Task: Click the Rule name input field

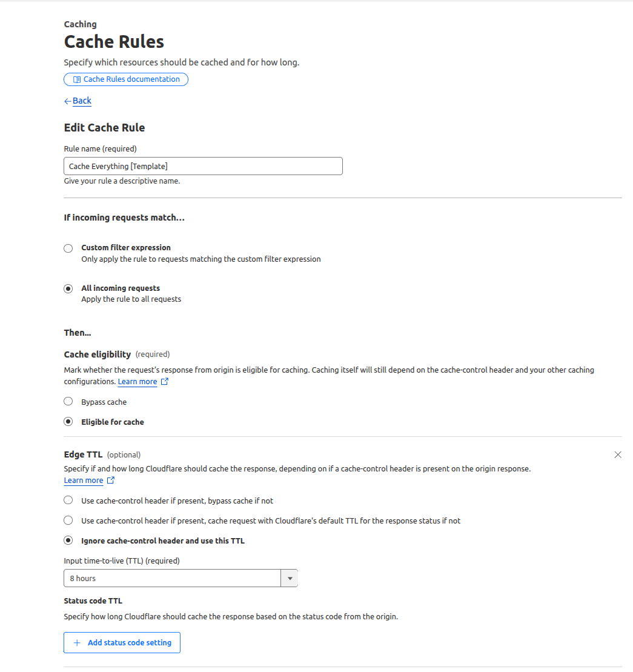Action: click(x=203, y=166)
